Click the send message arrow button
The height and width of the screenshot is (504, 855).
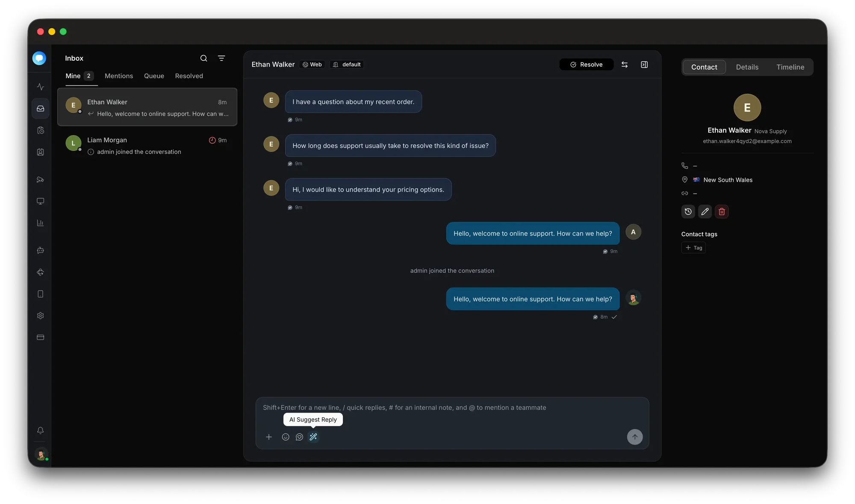point(635,437)
